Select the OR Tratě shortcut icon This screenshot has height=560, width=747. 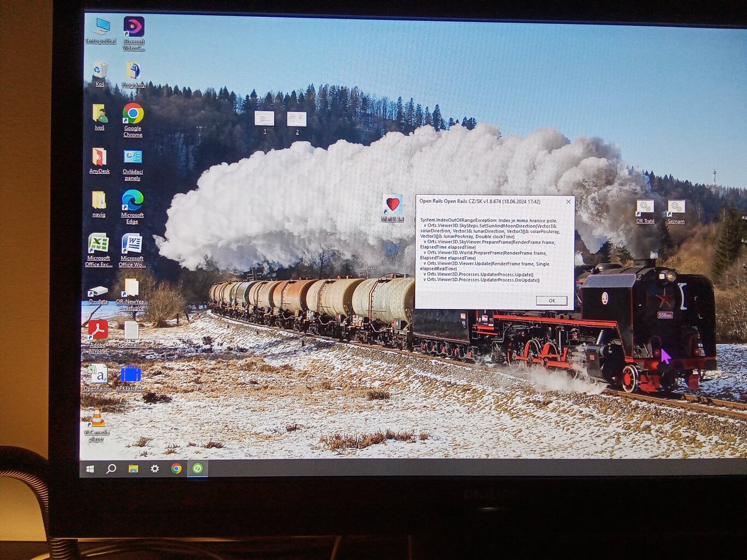pyautogui.click(x=645, y=207)
